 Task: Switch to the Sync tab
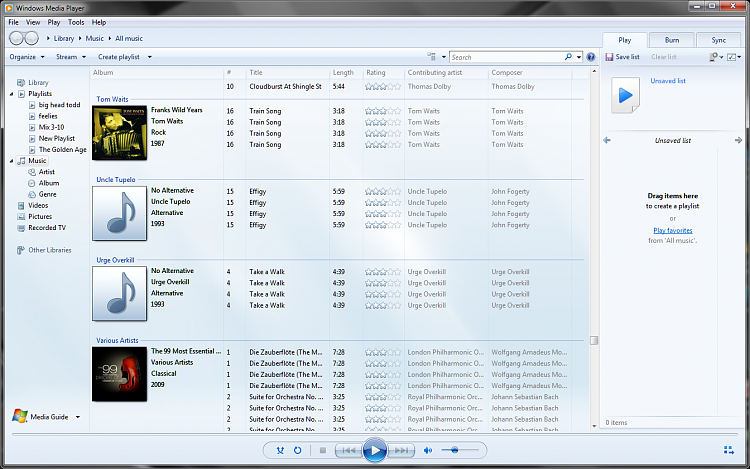(x=718, y=40)
